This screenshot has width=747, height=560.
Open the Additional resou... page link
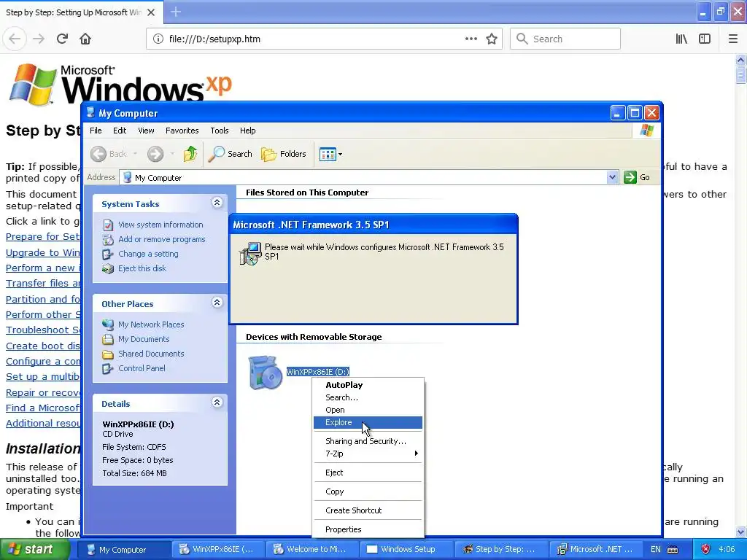[x=43, y=424]
